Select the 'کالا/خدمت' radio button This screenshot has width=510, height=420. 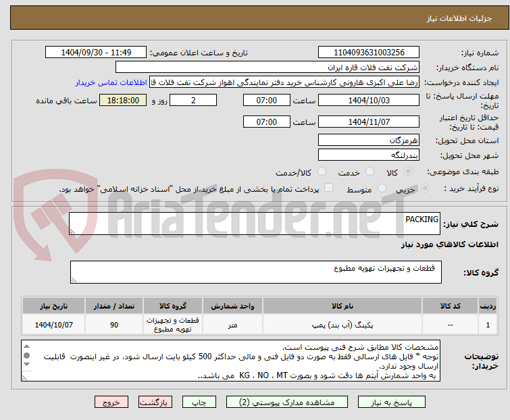pyautogui.click(x=322, y=172)
